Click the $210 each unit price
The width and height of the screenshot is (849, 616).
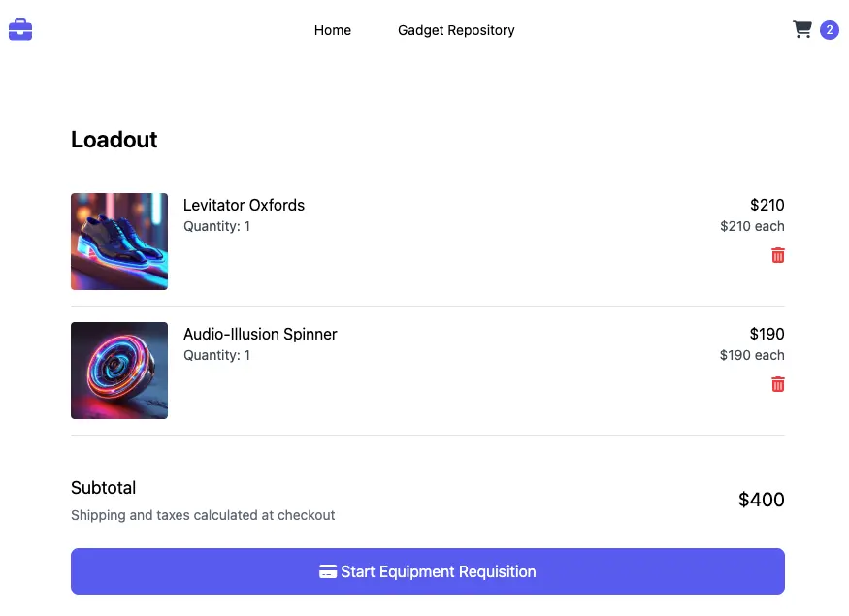coord(752,226)
